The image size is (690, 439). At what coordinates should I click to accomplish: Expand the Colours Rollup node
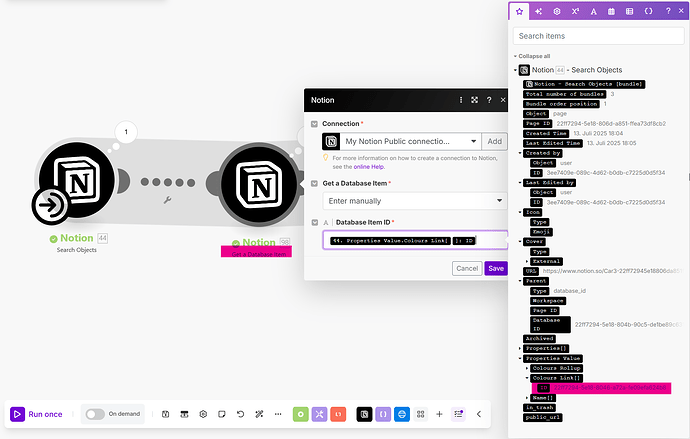527,369
